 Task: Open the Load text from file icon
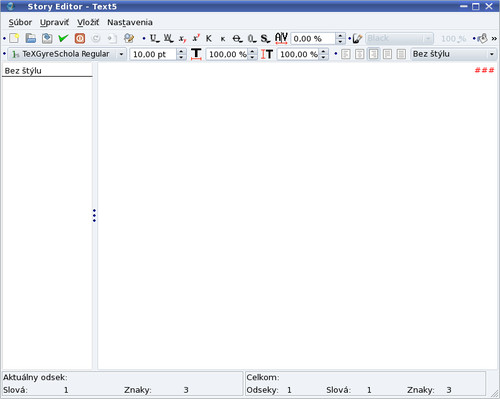coord(31,38)
